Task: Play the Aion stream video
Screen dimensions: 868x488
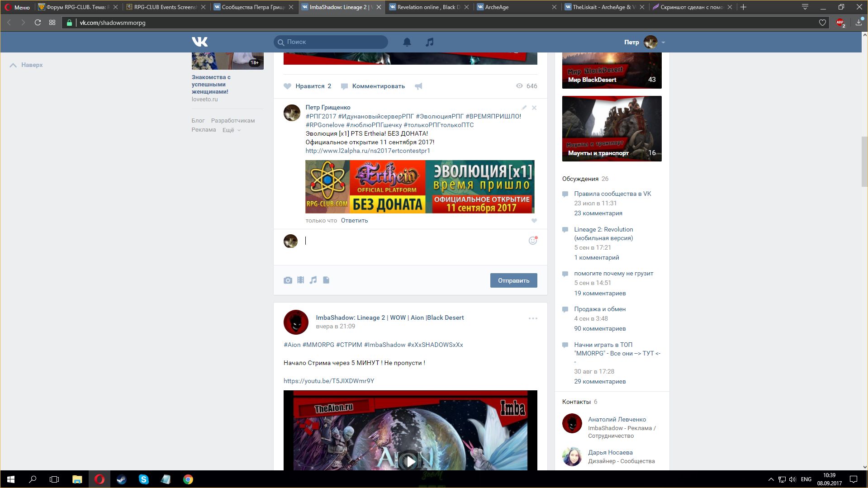Action: point(410,461)
